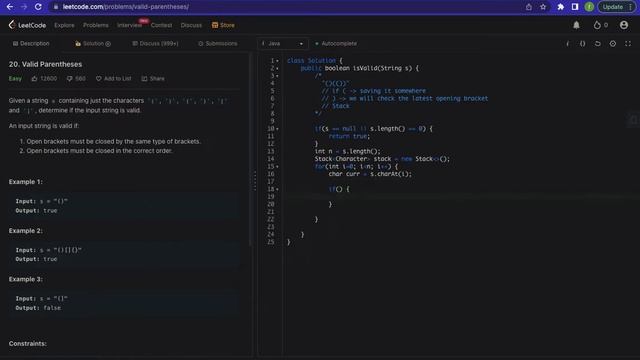Grab the panel divider handle dots

[255, 181]
